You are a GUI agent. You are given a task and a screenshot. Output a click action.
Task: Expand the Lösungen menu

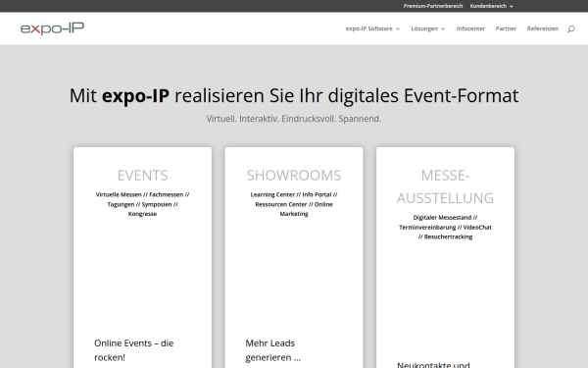point(428,28)
